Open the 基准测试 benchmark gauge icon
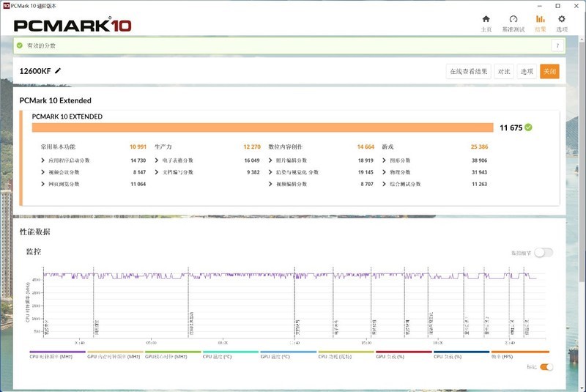Screen dimensions: 586x392 coord(513,19)
